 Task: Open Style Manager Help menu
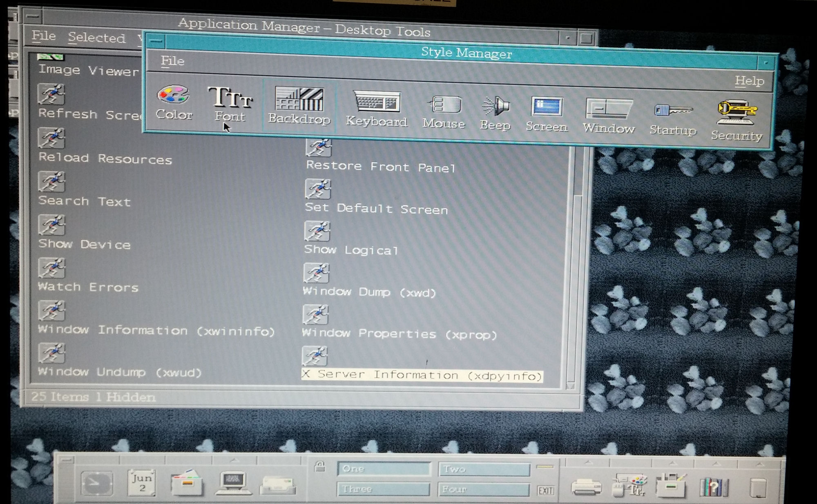click(x=749, y=81)
